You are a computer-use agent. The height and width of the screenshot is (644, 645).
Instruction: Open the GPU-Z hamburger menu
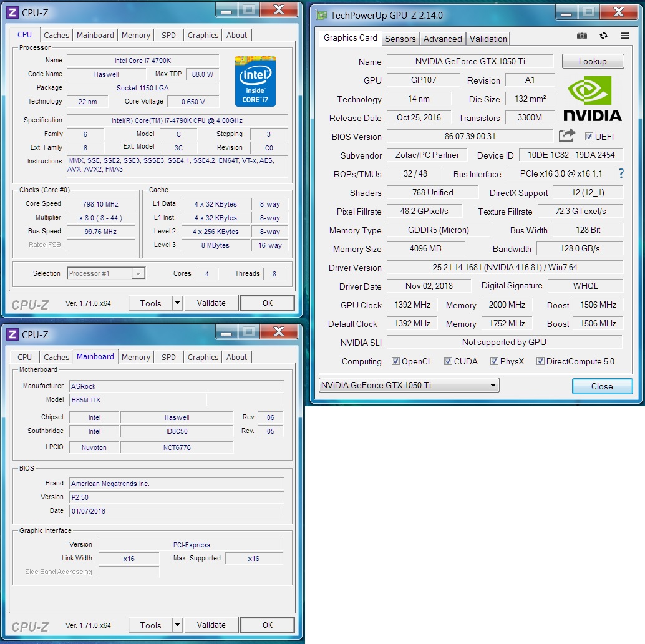[x=624, y=36]
